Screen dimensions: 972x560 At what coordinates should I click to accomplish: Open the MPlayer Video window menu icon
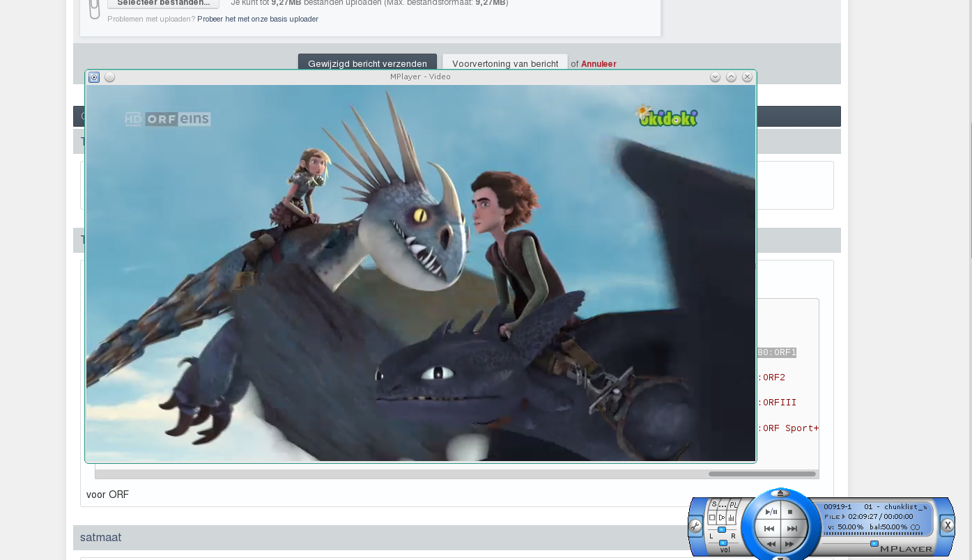pos(94,77)
